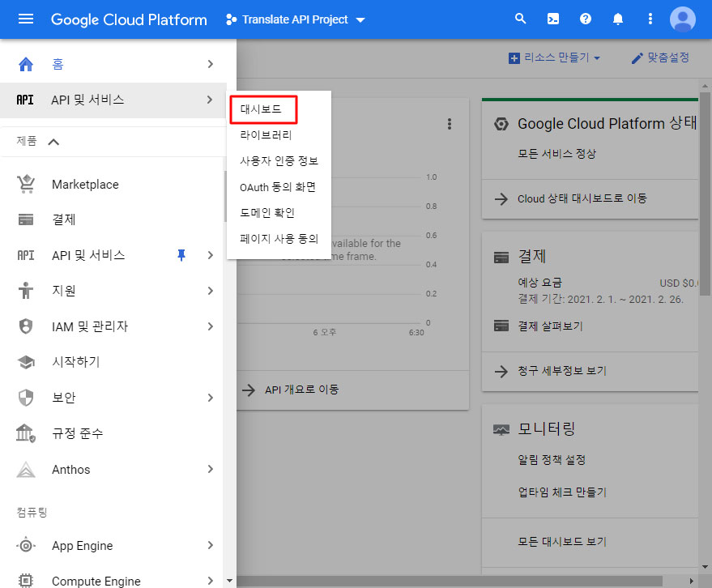Select 페이지 사용 동의 in the submenu
The width and height of the screenshot is (712, 588).
pos(279,238)
